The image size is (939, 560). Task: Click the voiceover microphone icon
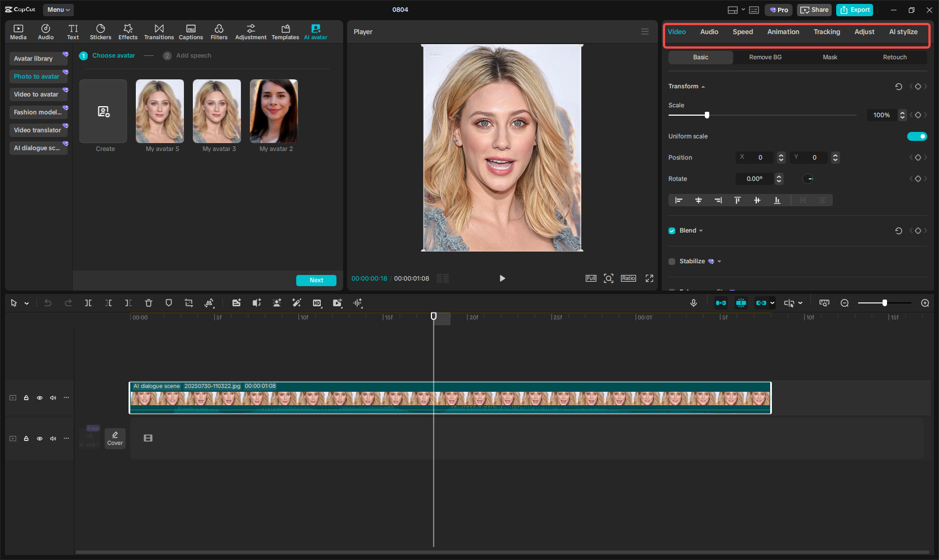tap(694, 303)
